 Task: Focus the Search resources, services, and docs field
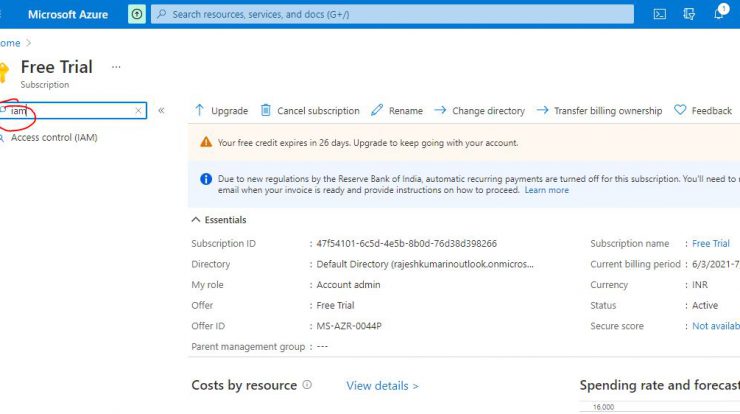click(392, 14)
